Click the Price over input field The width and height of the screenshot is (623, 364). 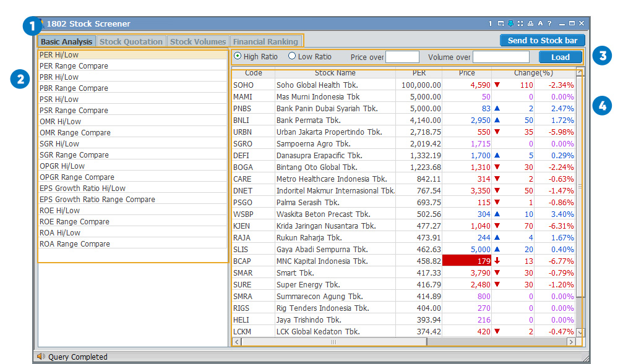[402, 57]
